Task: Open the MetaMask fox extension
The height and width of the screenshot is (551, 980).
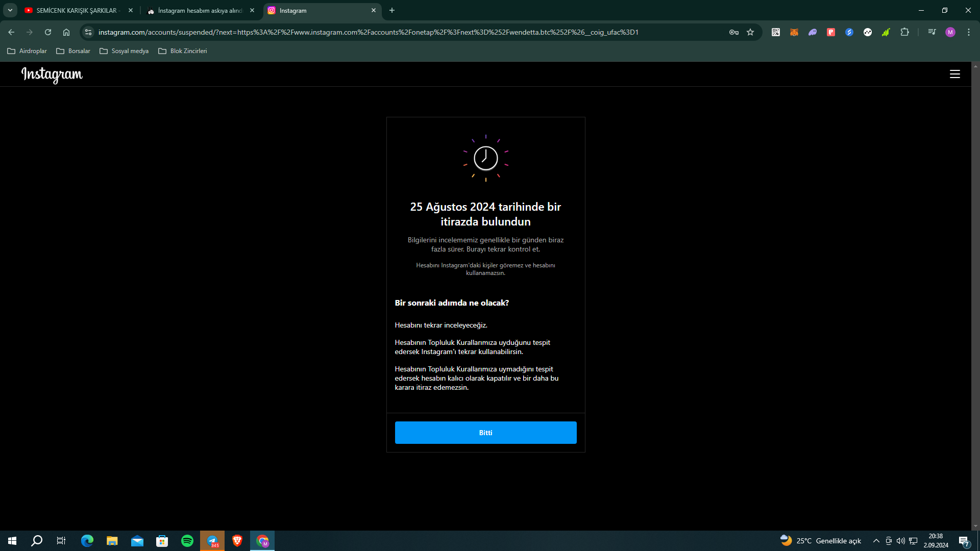Action: point(794,32)
